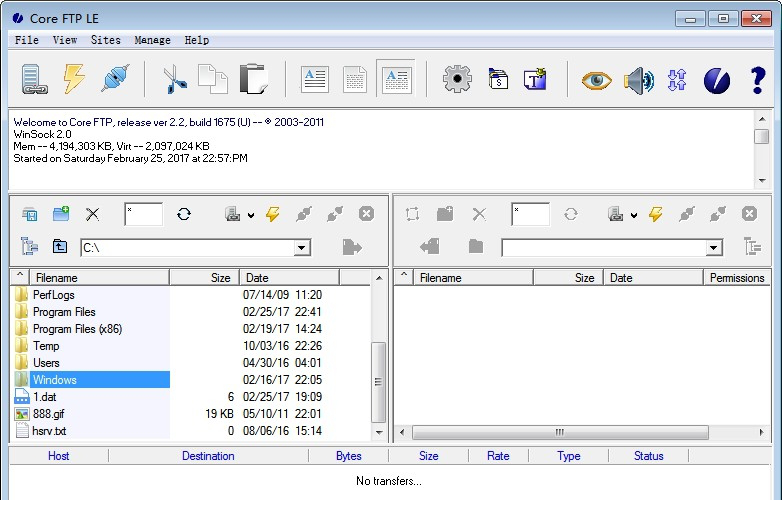Click the local pane lightning quick connect icon
The height and width of the screenshot is (520, 782).
(x=272, y=214)
